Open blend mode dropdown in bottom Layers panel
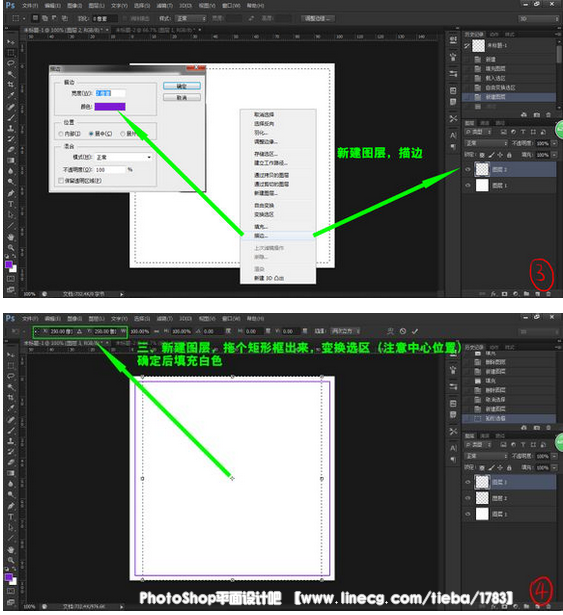Image resolution: width=563 pixels, height=615 pixels. tap(486, 456)
